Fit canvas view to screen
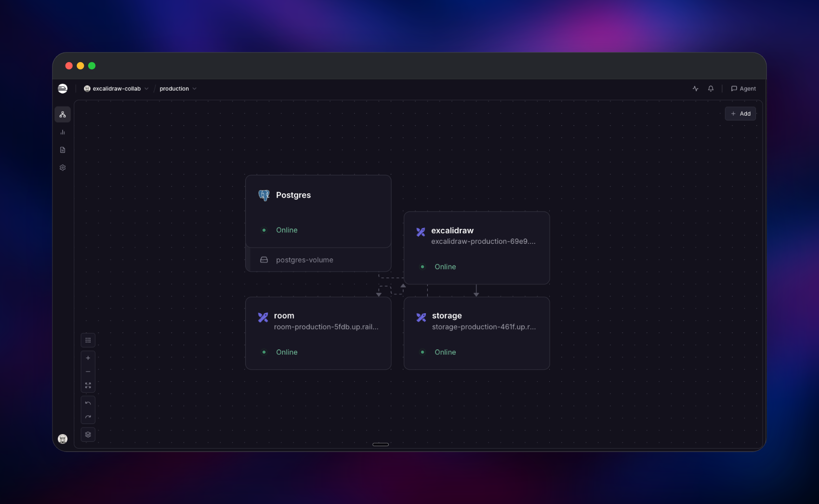The image size is (819, 504). pyautogui.click(x=88, y=385)
